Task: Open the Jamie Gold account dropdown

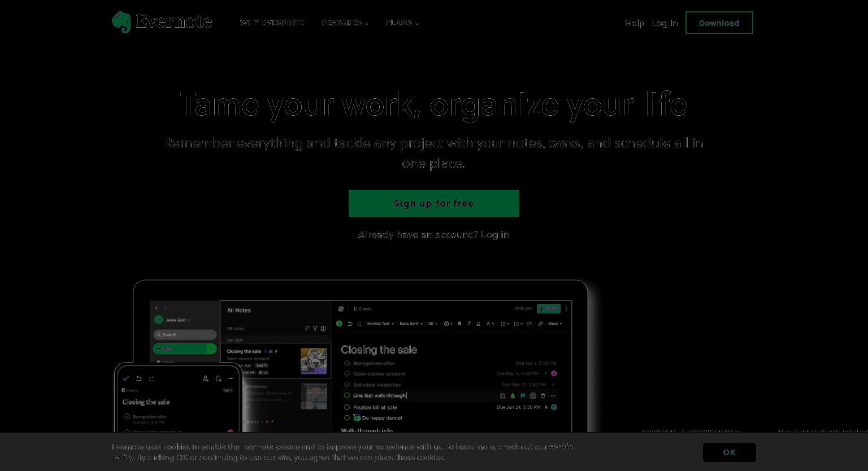Action: point(172,320)
